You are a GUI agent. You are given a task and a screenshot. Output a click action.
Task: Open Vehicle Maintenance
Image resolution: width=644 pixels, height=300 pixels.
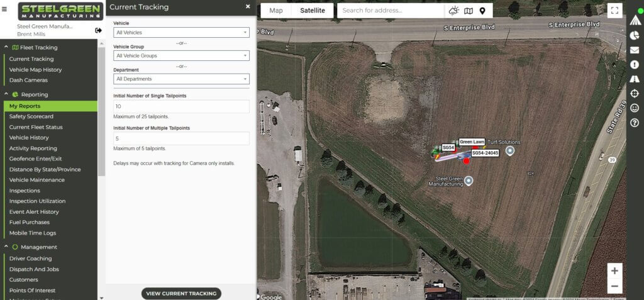coord(36,180)
